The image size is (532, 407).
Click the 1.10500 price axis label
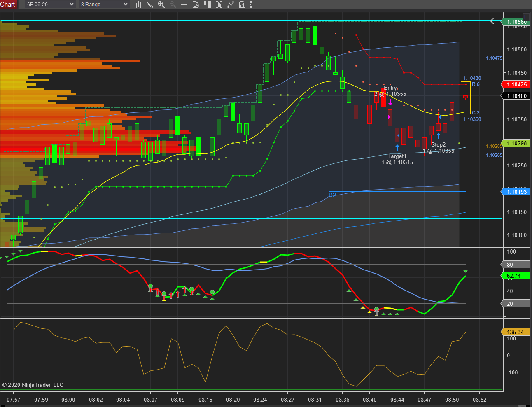click(517, 50)
